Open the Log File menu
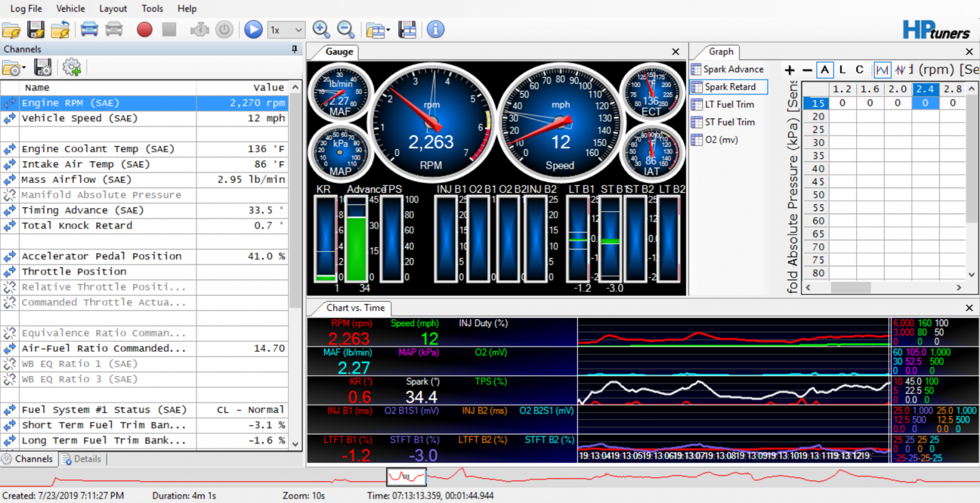Screen dimensions: 980x503 (x=26, y=9)
